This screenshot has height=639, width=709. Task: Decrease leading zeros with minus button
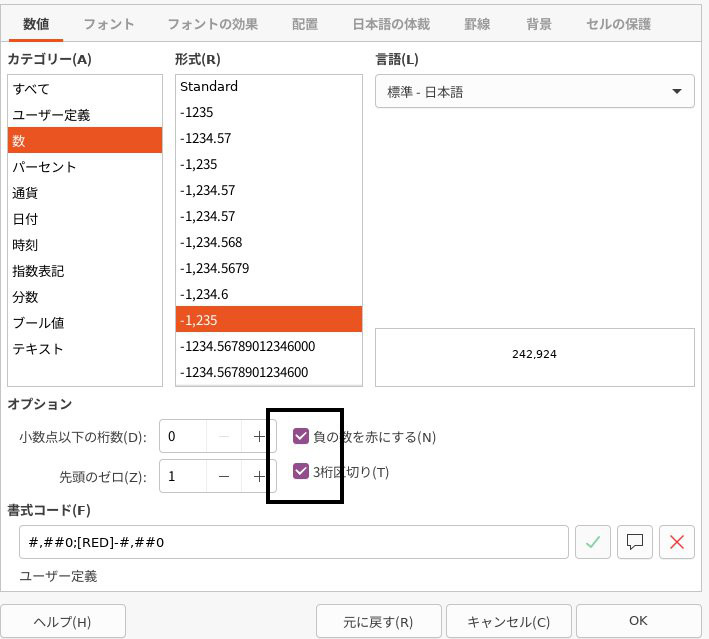(224, 476)
